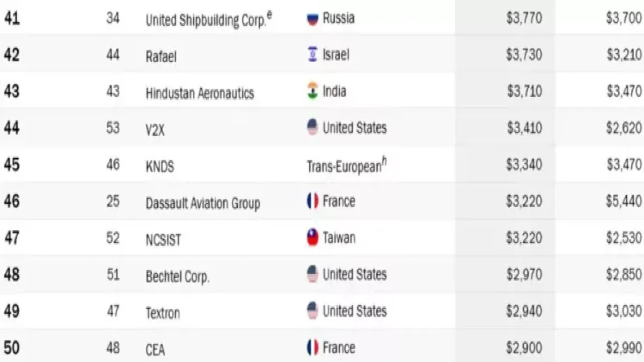
Task: Click the India flag icon
Action: click(312, 91)
